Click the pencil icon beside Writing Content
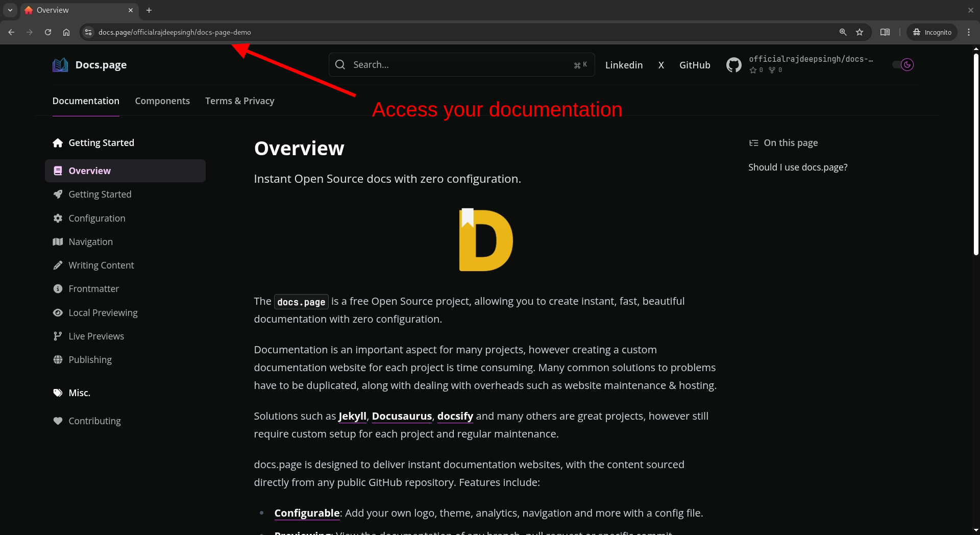The height and width of the screenshot is (535, 980). coord(58,265)
